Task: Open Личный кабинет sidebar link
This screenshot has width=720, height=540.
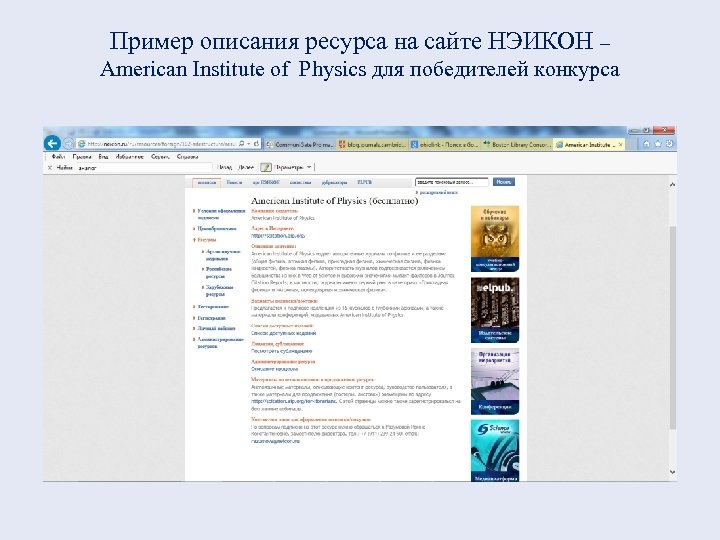Action: (216, 328)
